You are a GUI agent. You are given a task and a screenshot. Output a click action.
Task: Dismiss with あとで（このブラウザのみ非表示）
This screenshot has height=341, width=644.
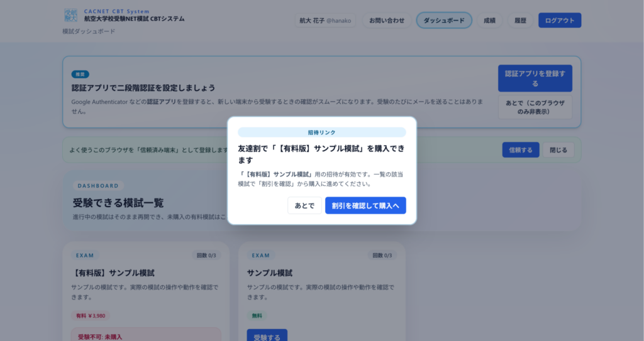535,107
